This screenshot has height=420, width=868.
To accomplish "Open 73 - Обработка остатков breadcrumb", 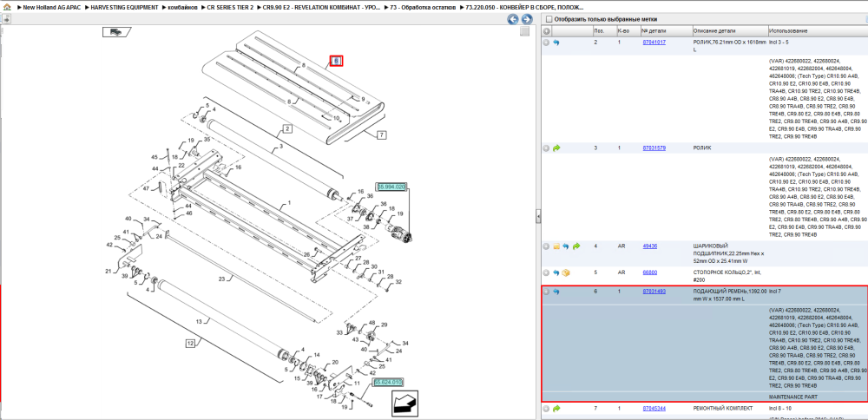I will pyautogui.click(x=424, y=8).
